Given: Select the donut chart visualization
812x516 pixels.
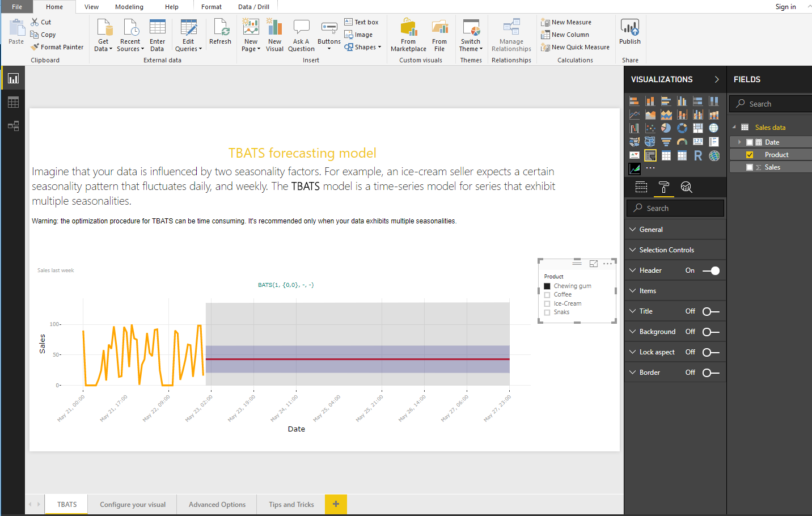Looking at the screenshot, I should click(682, 128).
